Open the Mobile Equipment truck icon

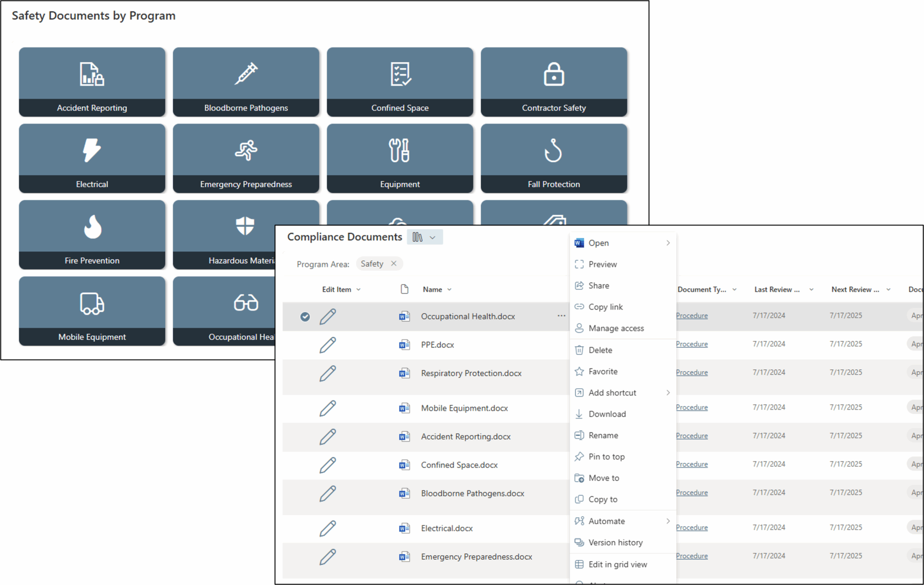coord(92,303)
